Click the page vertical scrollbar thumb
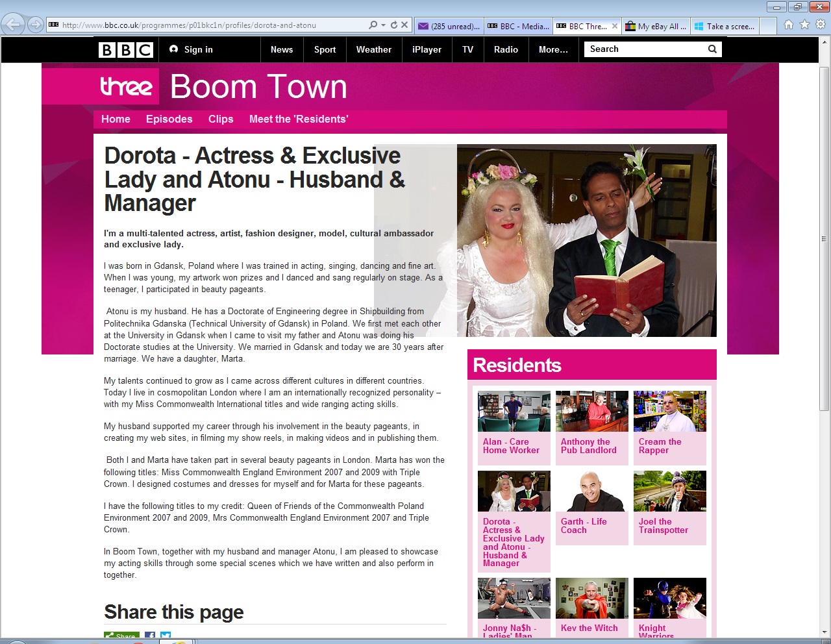This screenshot has width=831, height=644. [825, 238]
